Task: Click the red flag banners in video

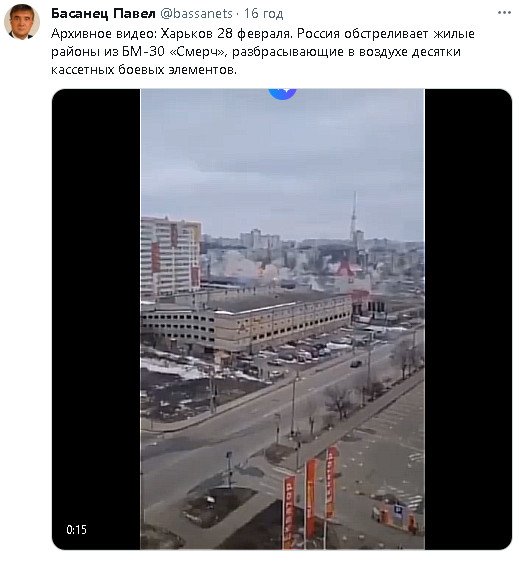Action: point(311,496)
